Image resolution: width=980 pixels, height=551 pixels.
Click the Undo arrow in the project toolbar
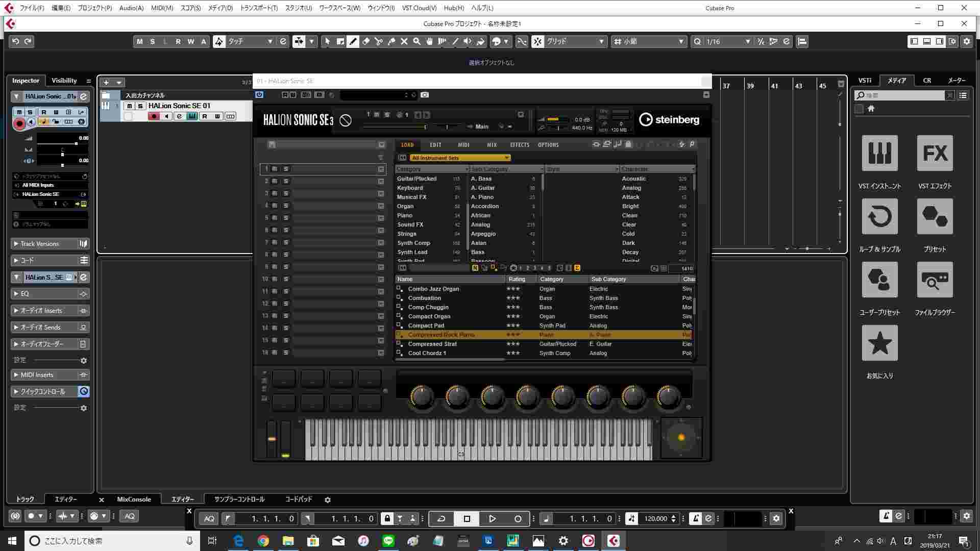(16, 41)
